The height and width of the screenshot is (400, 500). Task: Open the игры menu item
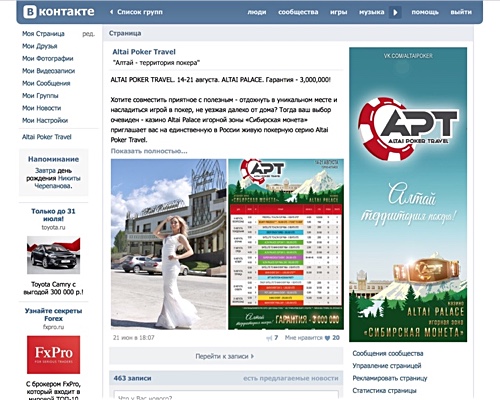[x=338, y=12]
